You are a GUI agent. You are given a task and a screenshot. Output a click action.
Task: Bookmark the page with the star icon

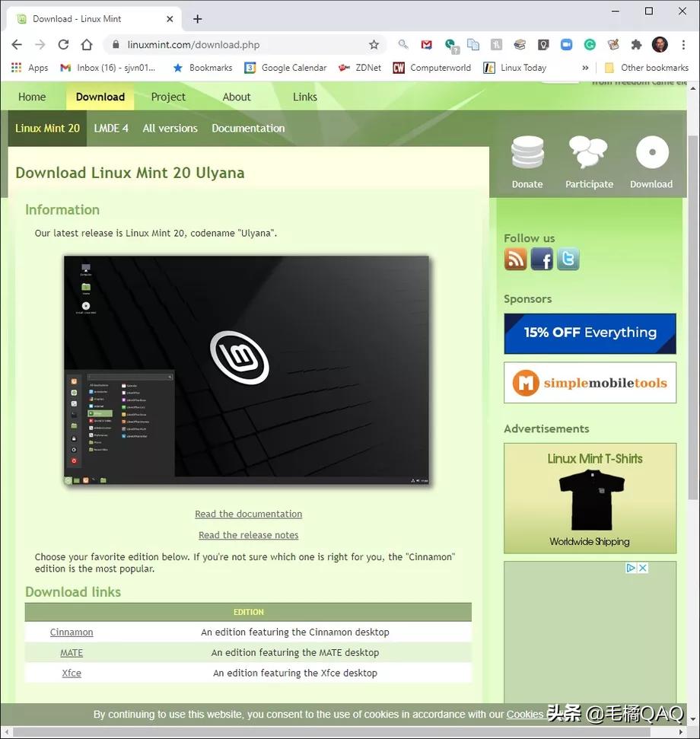coord(374,45)
